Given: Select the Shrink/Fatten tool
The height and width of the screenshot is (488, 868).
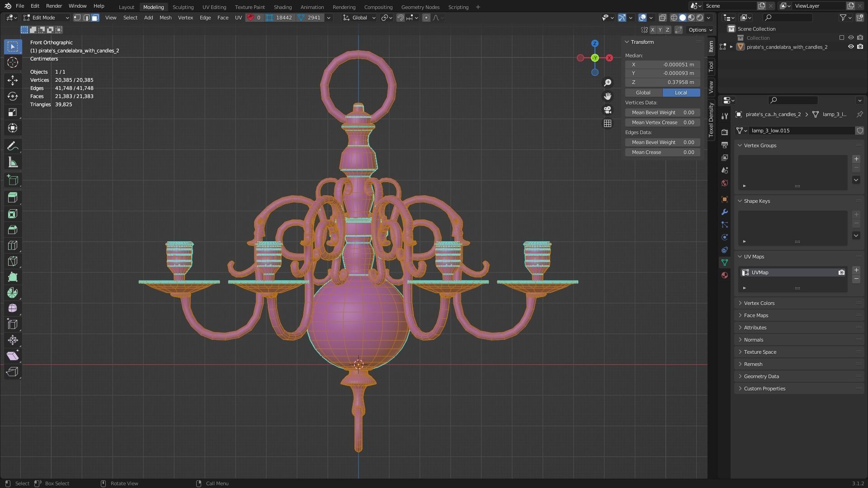Looking at the screenshot, I should (13, 340).
